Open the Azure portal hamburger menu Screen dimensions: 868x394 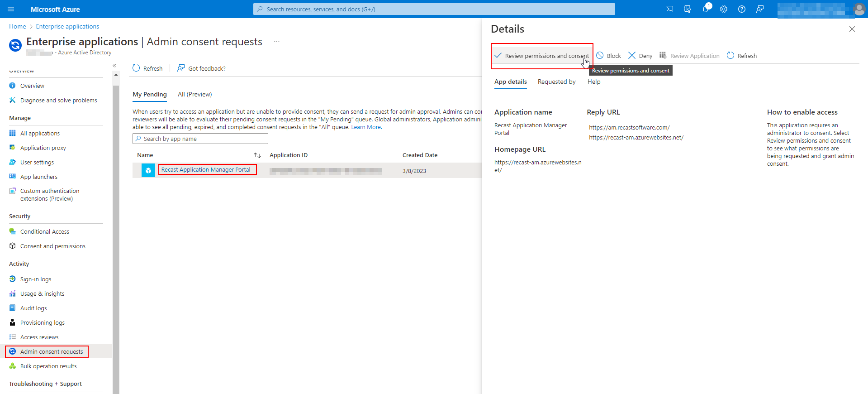pyautogui.click(x=11, y=9)
